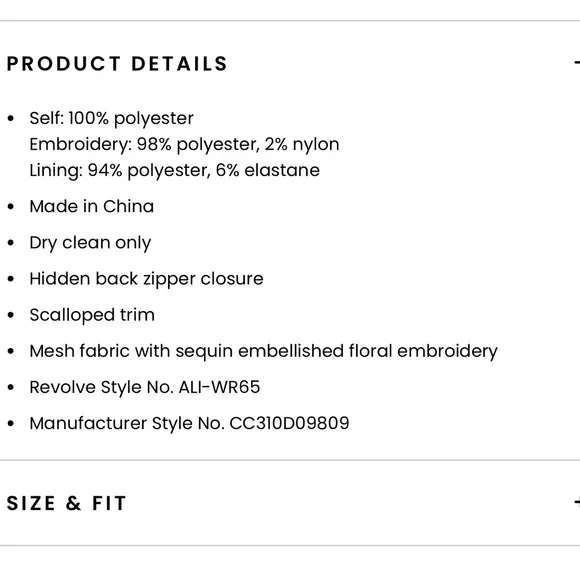Click bullet beside Self: 100% polyester
Image resolution: width=580 pixels, height=580 pixels.
(11, 119)
